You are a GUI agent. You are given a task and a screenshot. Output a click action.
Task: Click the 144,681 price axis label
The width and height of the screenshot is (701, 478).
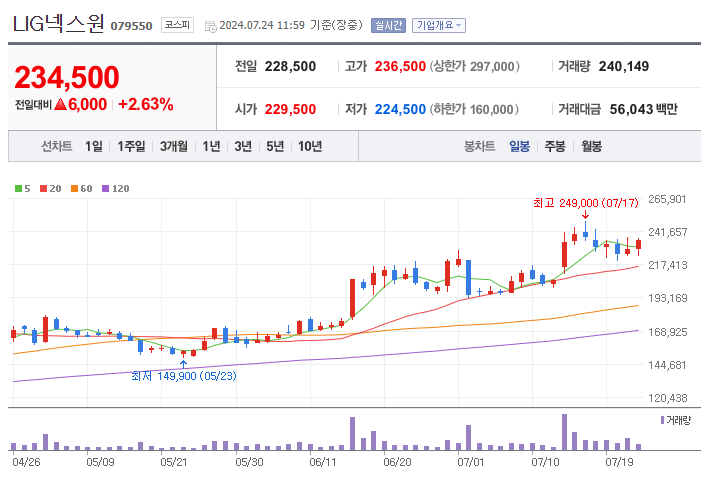tap(667, 365)
